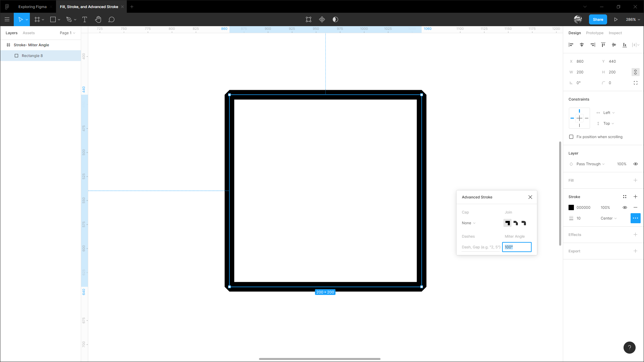Switch to the Assets tab
This screenshot has width=644, height=362.
(x=29, y=33)
